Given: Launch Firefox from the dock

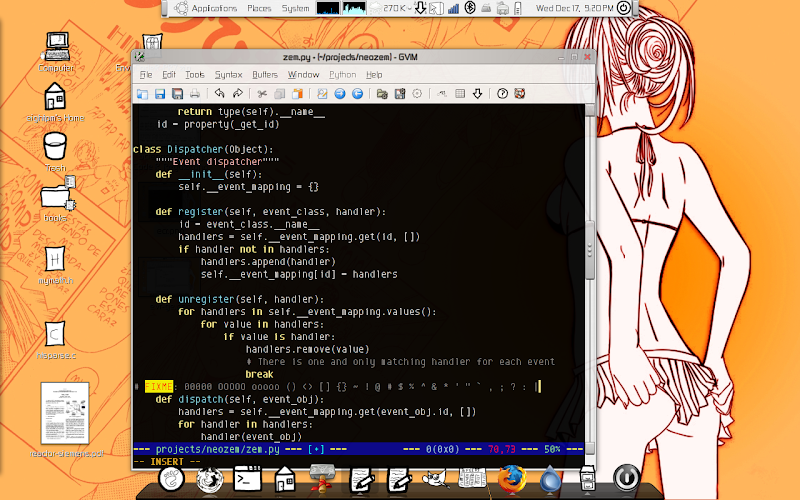Looking at the screenshot, I should pyautogui.click(x=512, y=479).
